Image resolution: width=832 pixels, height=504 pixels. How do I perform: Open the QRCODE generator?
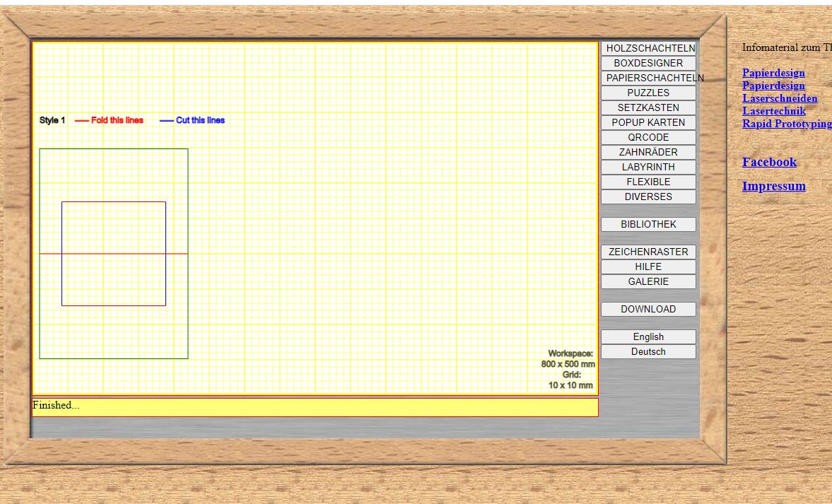(648, 137)
